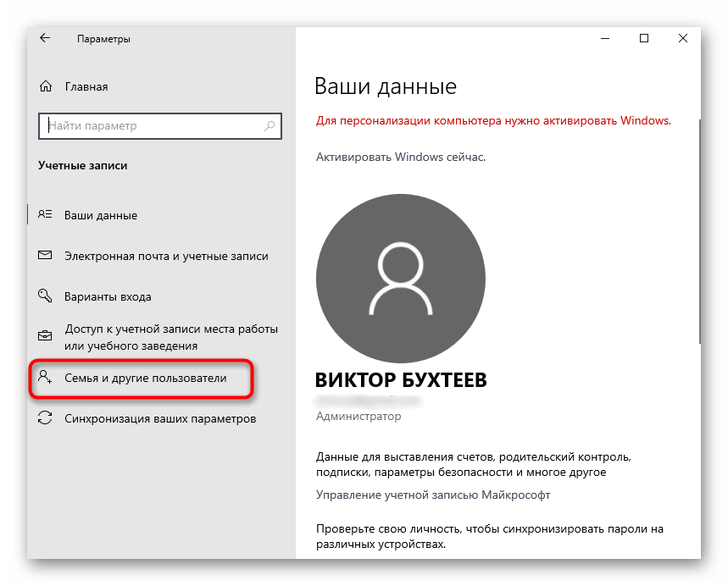The width and height of the screenshot is (728, 586).
Task: Click the home icon next to "Главная"
Action: point(45,86)
